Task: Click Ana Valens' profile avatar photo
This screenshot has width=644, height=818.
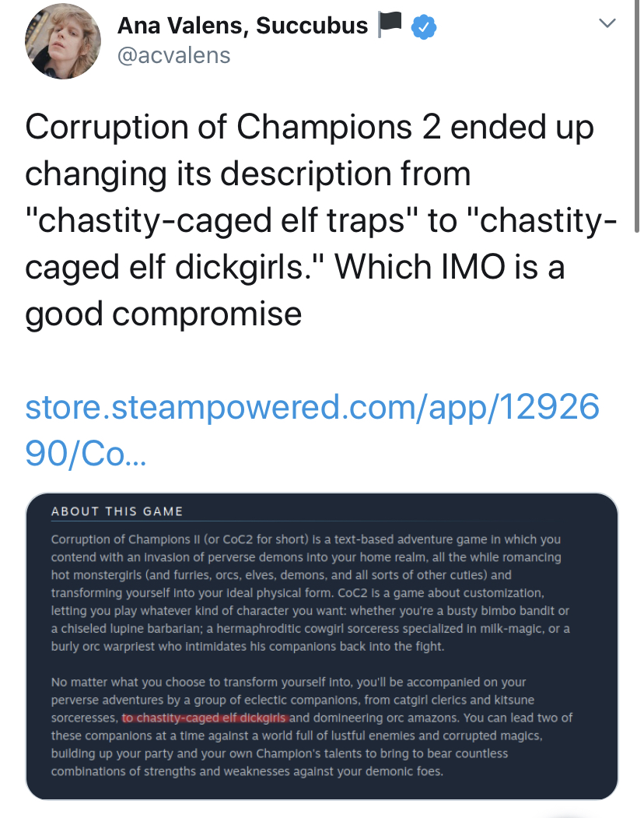Action: (x=62, y=41)
